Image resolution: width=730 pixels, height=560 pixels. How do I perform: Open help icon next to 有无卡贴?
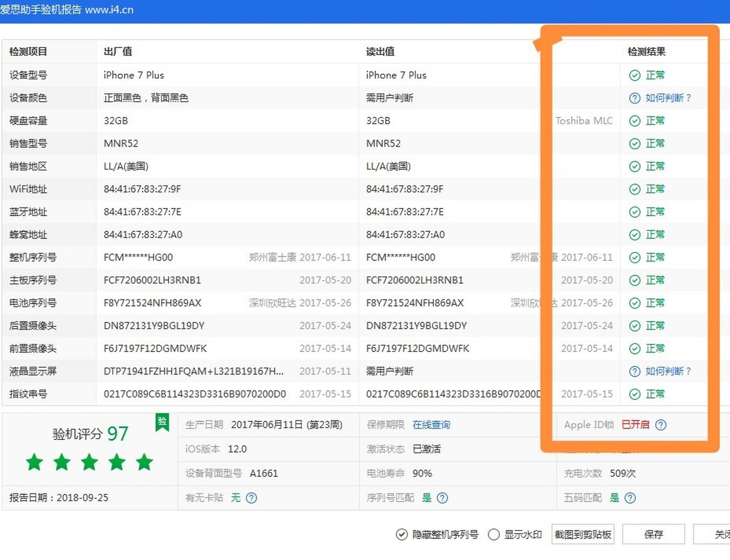[251, 497]
